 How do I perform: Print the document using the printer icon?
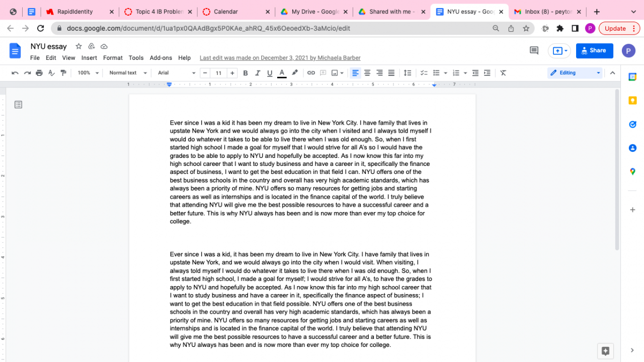tap(39, 73)
